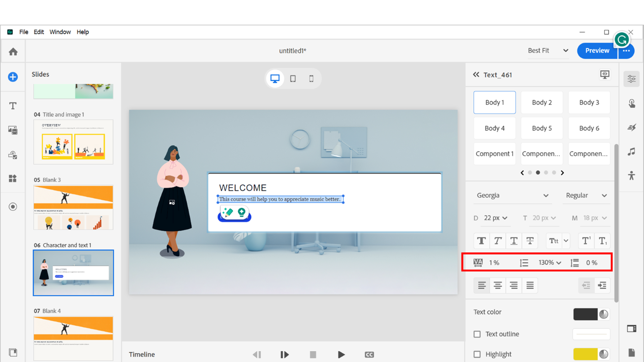Viewport: 644px width, 362px height.
Task: Open the 130% line spacing dropdown
Action: 550,263
